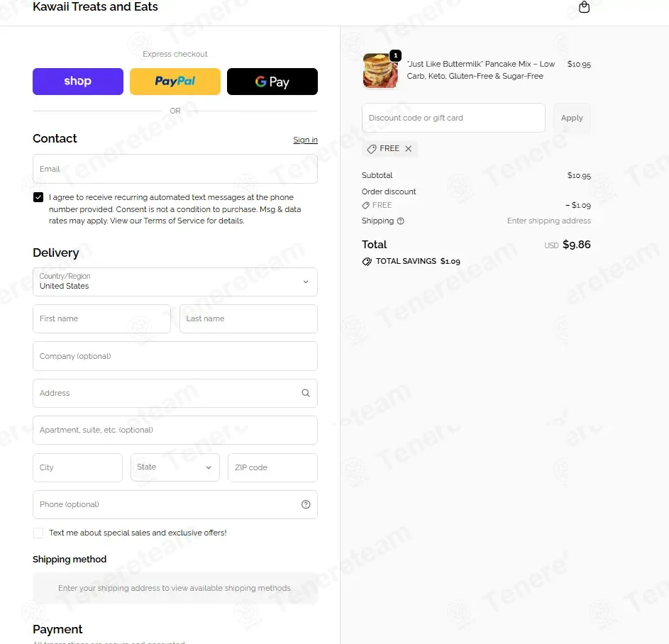Open the shopping bag cart icon
The height and width of the screenshot is (644, 669).
[x=584, y=7]
